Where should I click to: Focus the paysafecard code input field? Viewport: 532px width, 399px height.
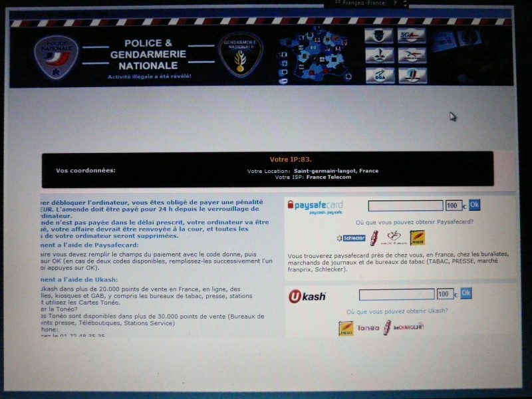coord(405,205)
